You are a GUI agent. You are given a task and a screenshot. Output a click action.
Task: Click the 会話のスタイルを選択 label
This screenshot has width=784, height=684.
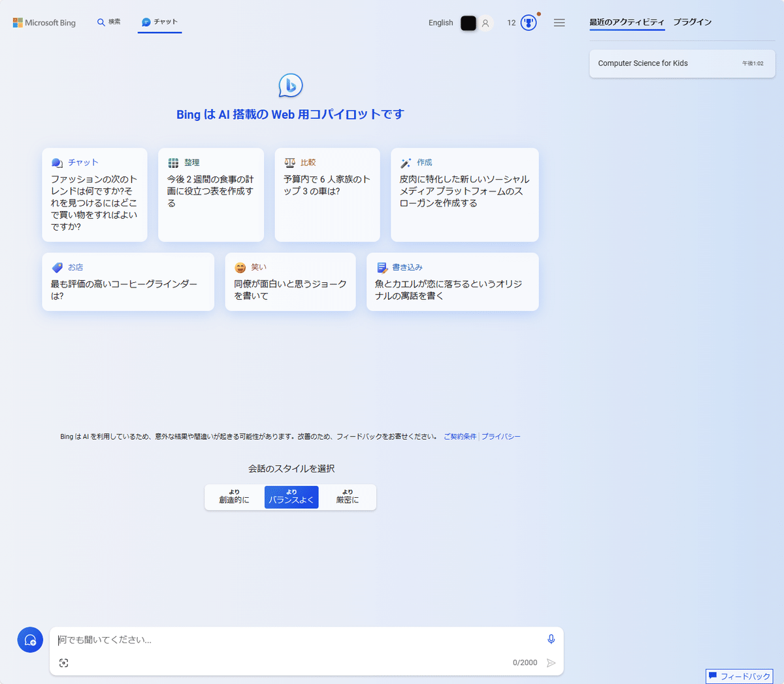(x=291, y=468)
